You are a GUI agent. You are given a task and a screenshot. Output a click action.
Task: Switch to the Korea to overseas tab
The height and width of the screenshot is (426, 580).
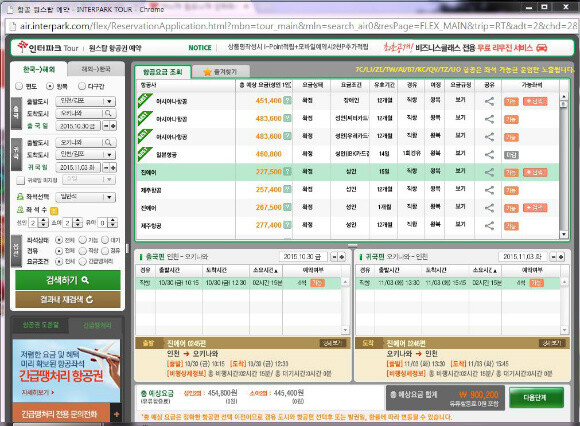[39, 69]
